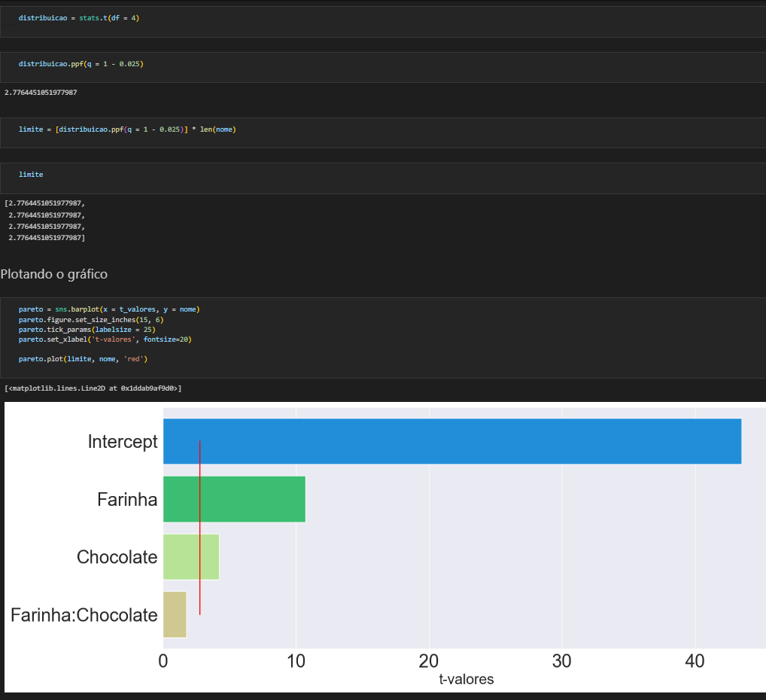Click the Farinha bar in the chart
This screenshot has width=766, height=700.
(233, 499)
